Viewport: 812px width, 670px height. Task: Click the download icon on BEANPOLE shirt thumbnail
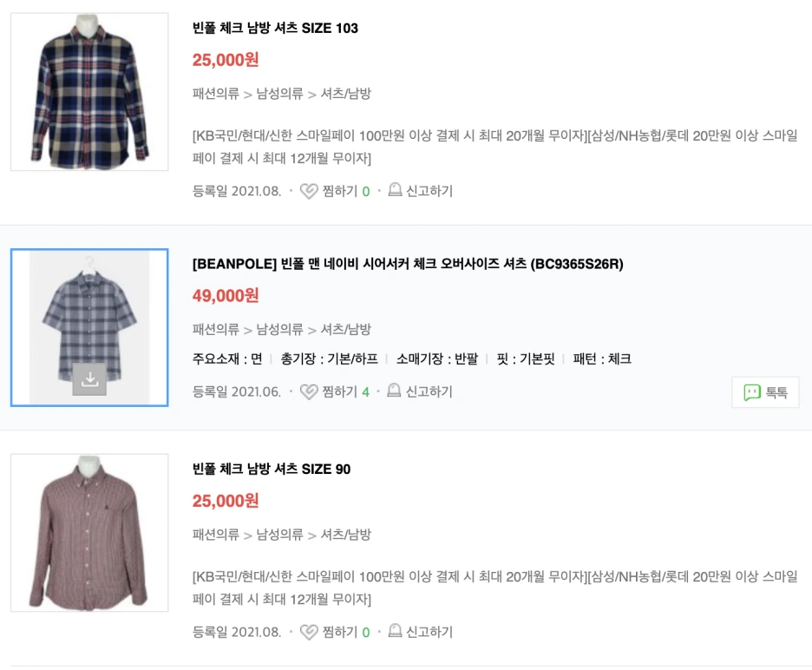[88, 378]
